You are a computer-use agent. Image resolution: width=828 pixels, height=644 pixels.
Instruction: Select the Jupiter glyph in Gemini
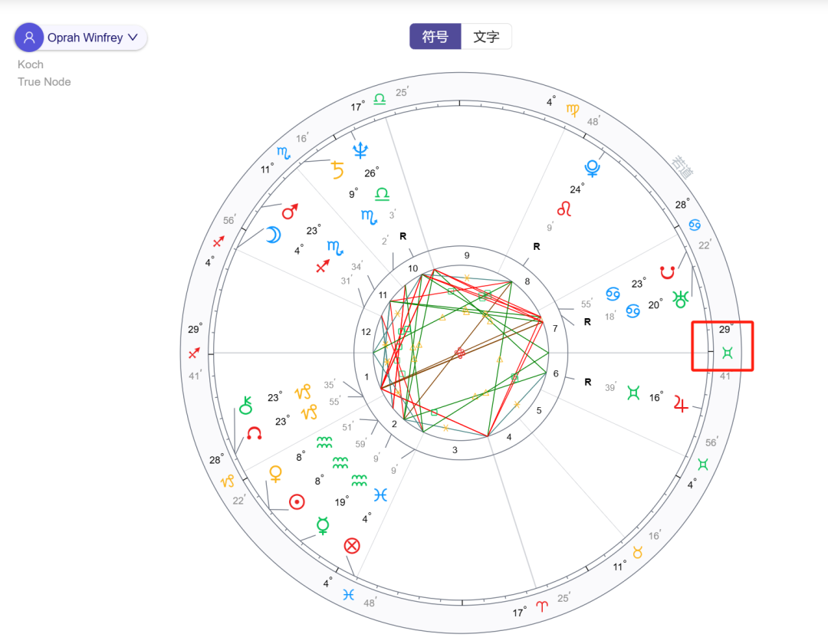pyautogui.click(x=682, y=405)
